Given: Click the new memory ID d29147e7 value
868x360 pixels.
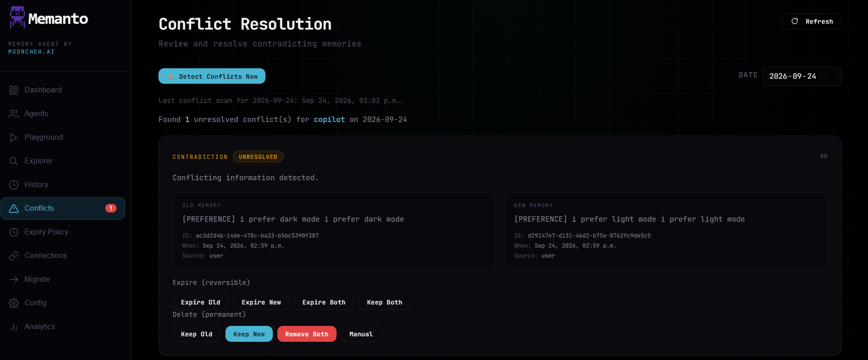Looking at the screenshot, I should tap(589, 236).
